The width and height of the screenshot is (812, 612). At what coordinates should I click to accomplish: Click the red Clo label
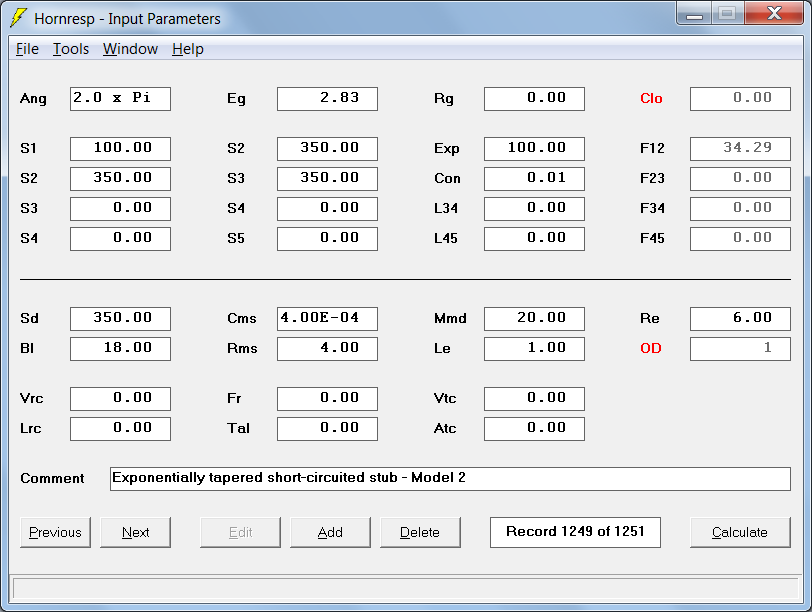[651, 98]
